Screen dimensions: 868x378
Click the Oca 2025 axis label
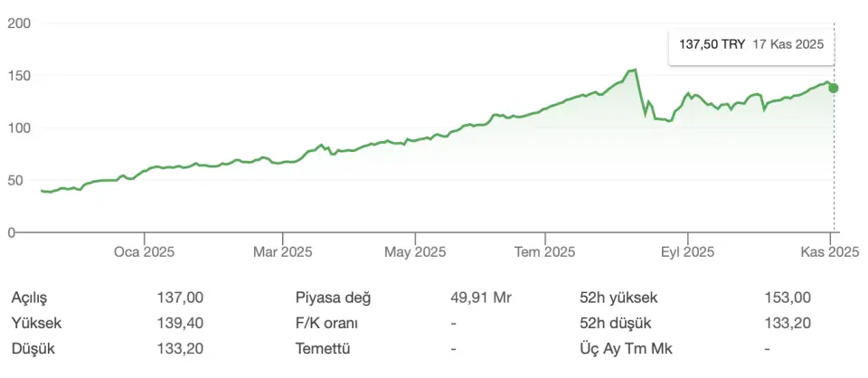(144, 250)
